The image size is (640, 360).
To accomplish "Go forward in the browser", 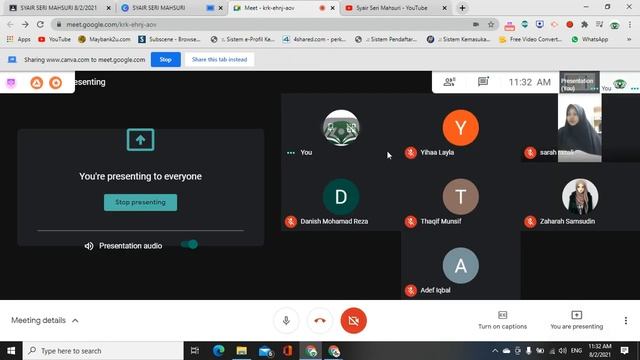I will tap(25, 24).
